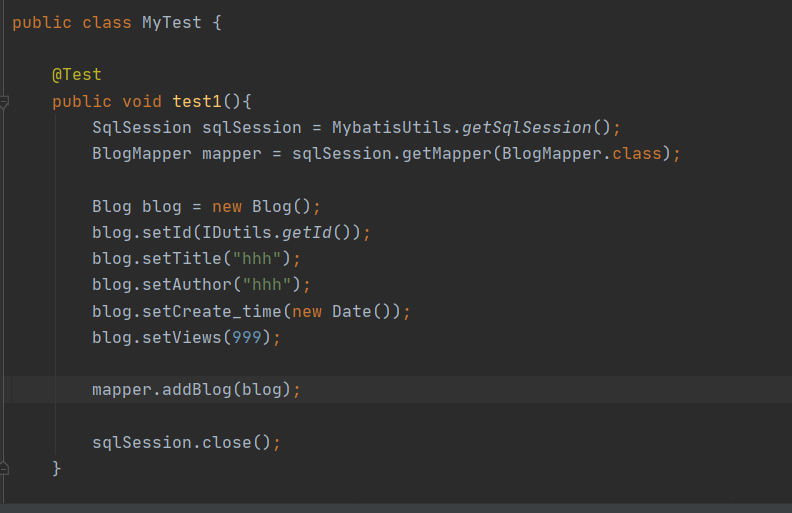
Task: Click the test1 method name
Action: point(197,101)
